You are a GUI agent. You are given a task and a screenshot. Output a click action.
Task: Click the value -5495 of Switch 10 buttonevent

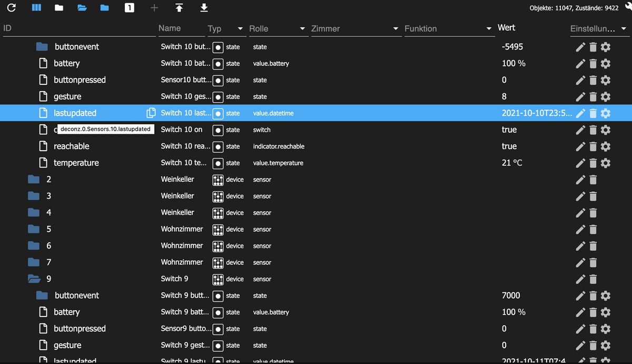(x=512, y=47)
